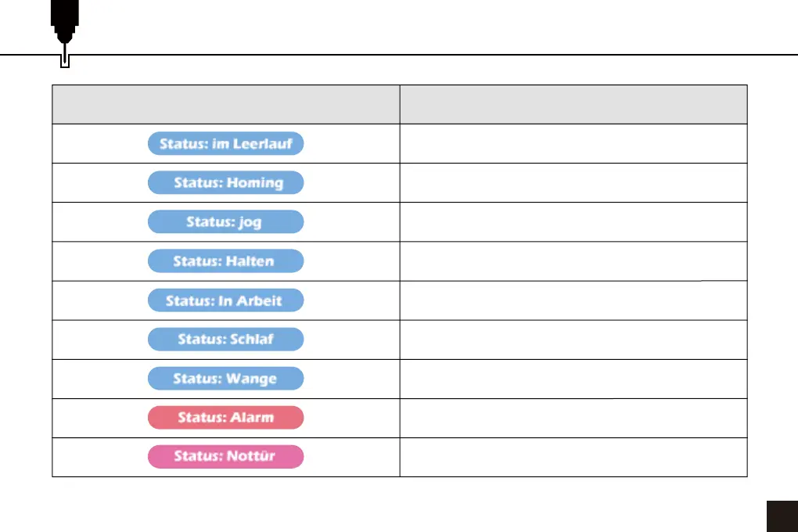Click the laser head icon at top left
The height and width of the screenshot is (532, 798).
pyautogui.click(x=64, y=31)
